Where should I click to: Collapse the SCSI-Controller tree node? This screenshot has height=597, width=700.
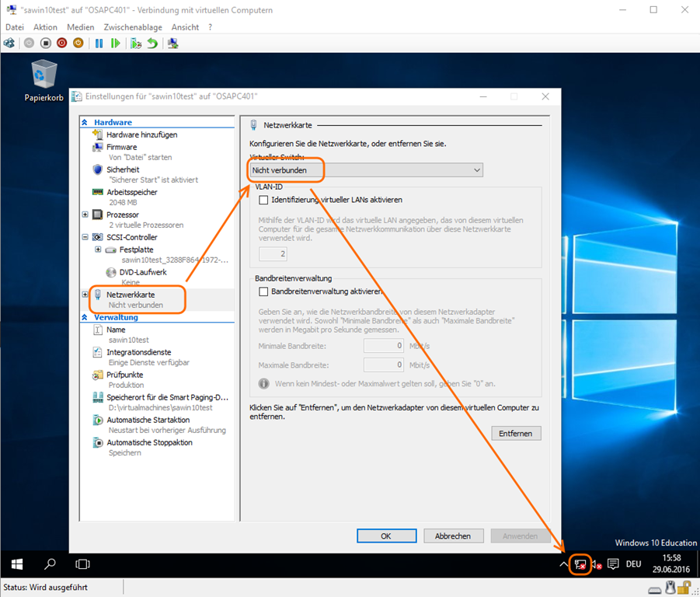[85, 237]
